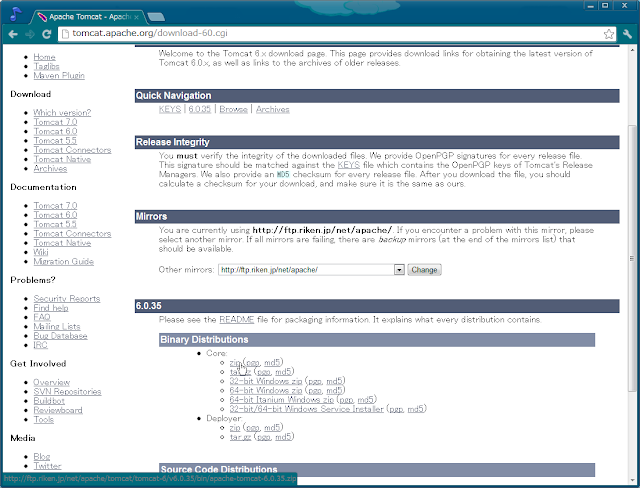Screen dimensions: 640x488
Task: Open the Twitter link under Media
Action: coord(47,466)
